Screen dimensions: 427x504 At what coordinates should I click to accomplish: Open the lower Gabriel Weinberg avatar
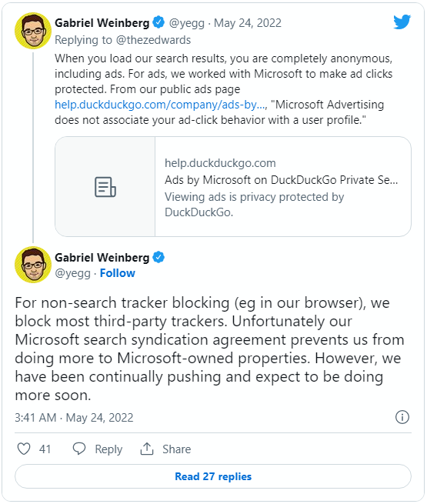33,265
